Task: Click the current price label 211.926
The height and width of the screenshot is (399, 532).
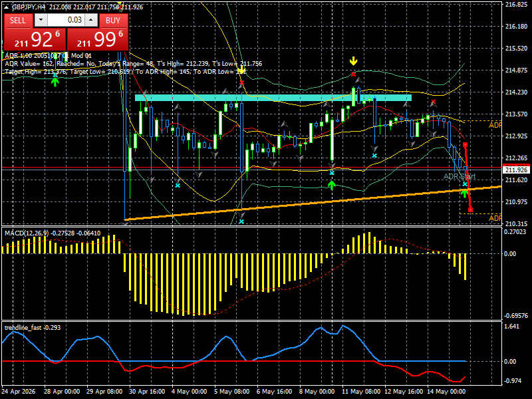Action: coord(516,170)
